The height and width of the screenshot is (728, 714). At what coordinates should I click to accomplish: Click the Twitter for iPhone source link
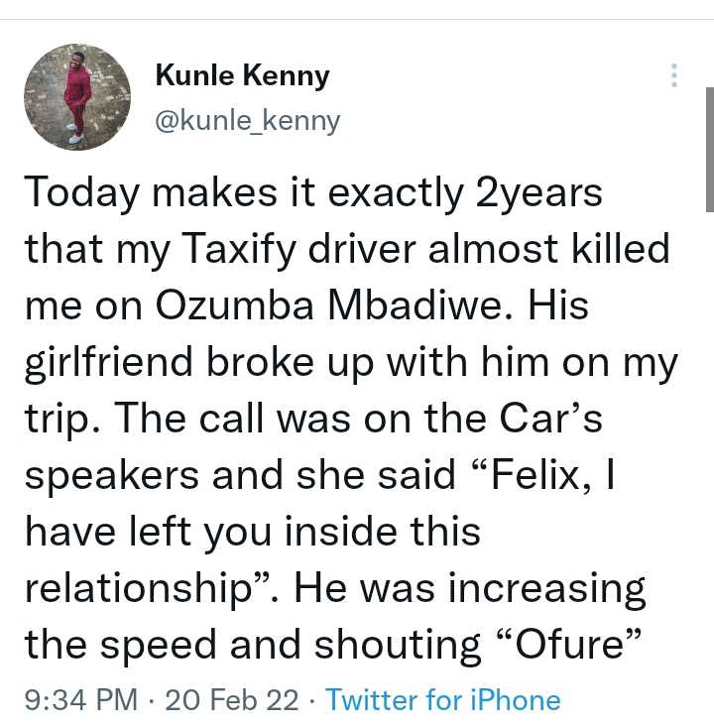coord(442,700)
